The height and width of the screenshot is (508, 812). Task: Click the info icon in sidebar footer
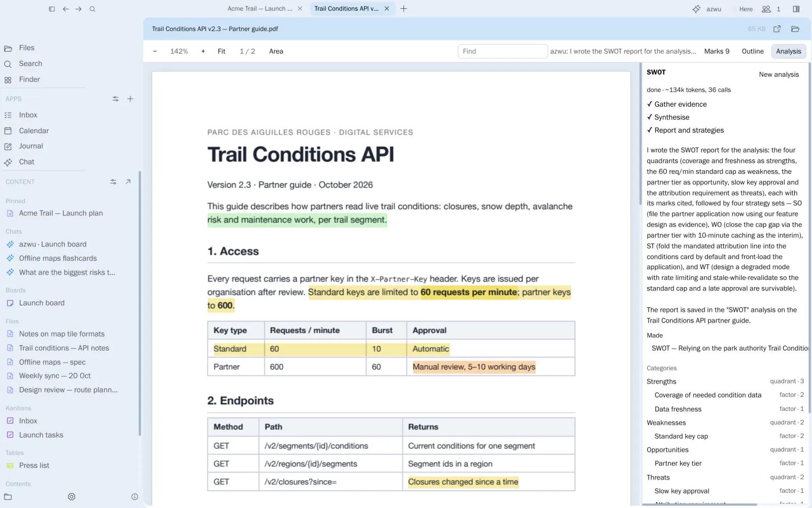[x=134, y=497]
